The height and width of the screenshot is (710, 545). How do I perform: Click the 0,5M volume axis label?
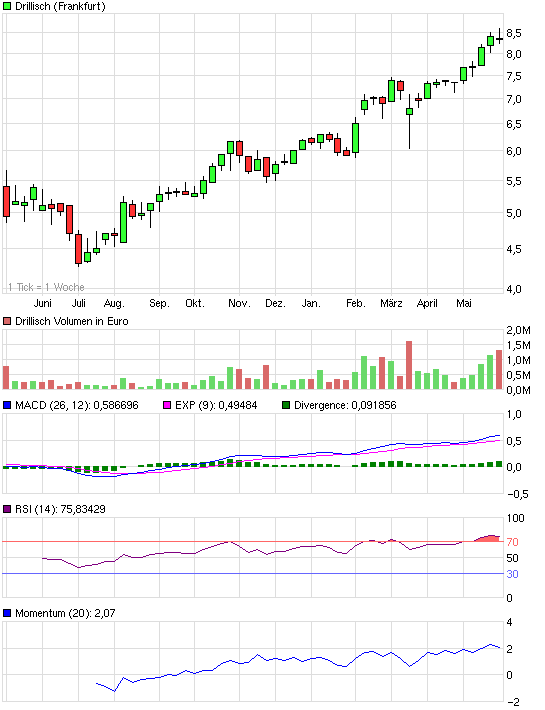518,375
